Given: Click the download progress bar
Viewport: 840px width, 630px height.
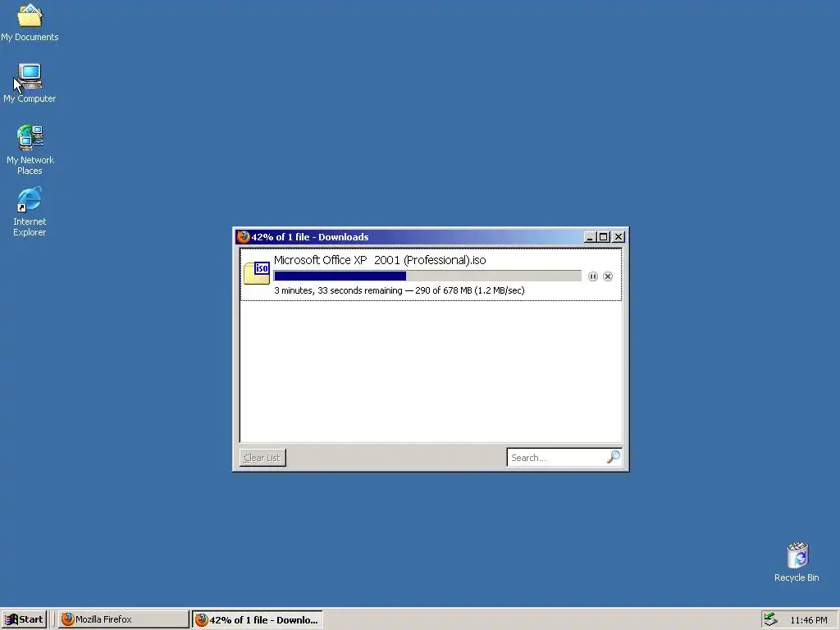Looking at the screenshot, I should [427, 276].
